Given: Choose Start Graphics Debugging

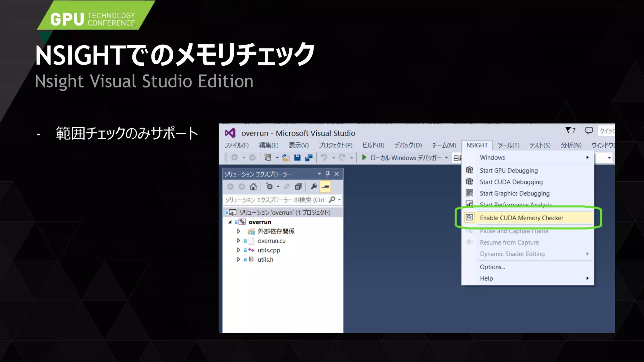Looking at the screenshot, I should click(x=528, y=193).
